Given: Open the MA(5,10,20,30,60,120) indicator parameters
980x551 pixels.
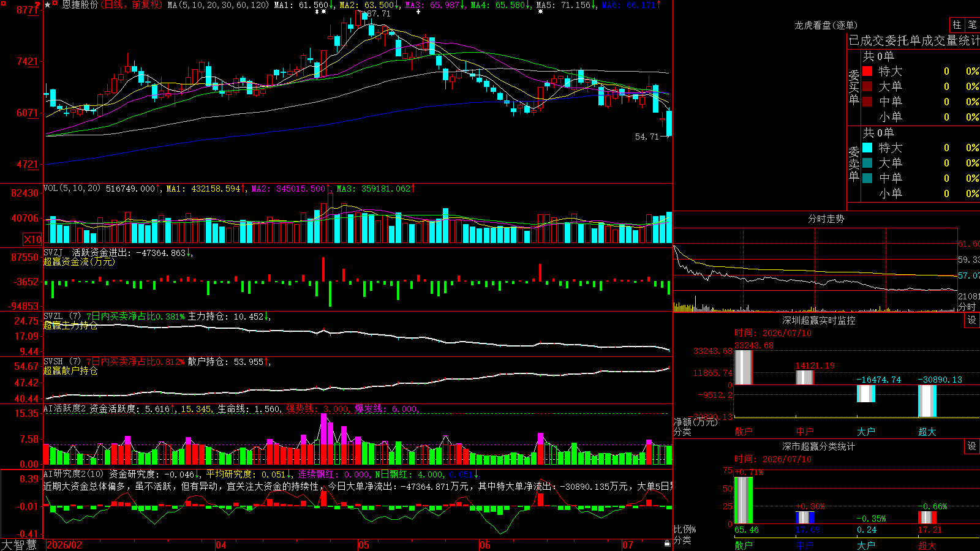Looking at the screenshot, I should point(218,5).
